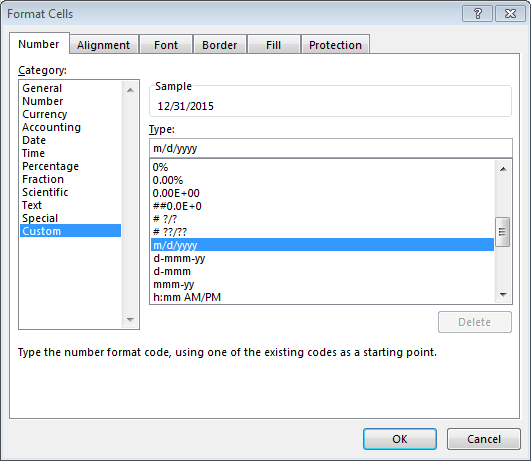The height and width of the screenshot is (461, 531).
Task: Click the type list scroll down arrow
Action: [503, 295]
